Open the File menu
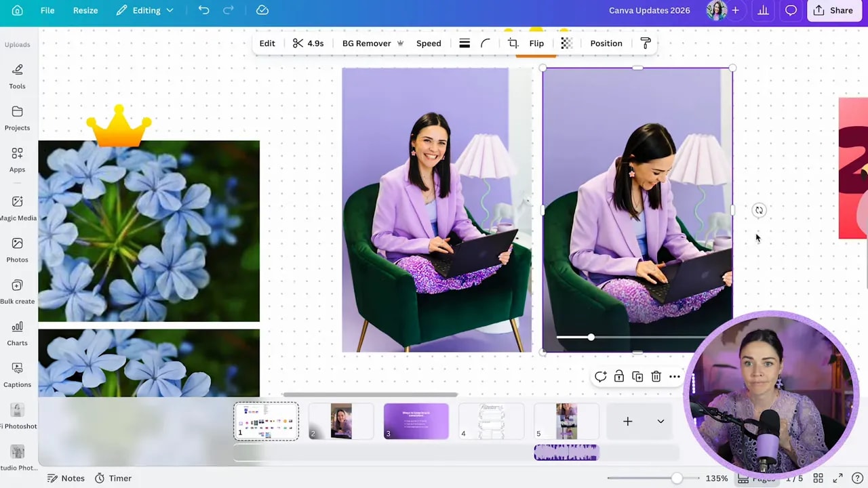Screen dimensions: 868x488 coord(47,10)
